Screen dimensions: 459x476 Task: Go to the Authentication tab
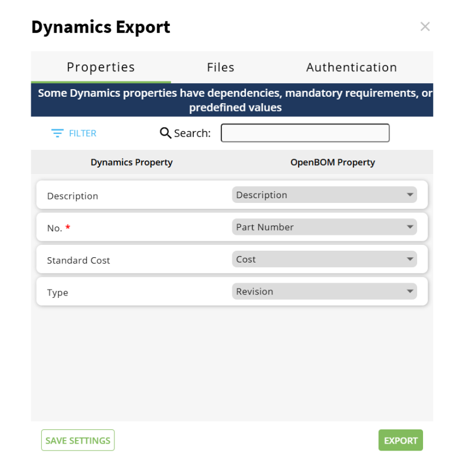pos(351,67)
